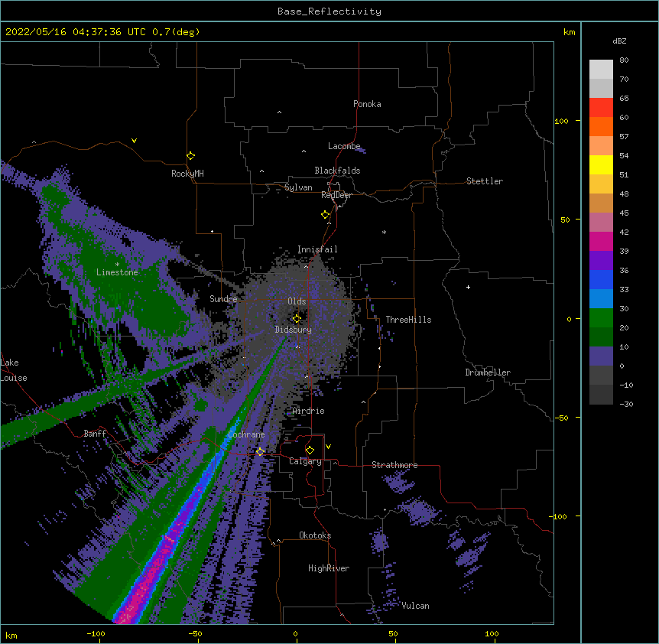659x644 pixels.
Task: Click the Vulcan label
Action: 415,606
